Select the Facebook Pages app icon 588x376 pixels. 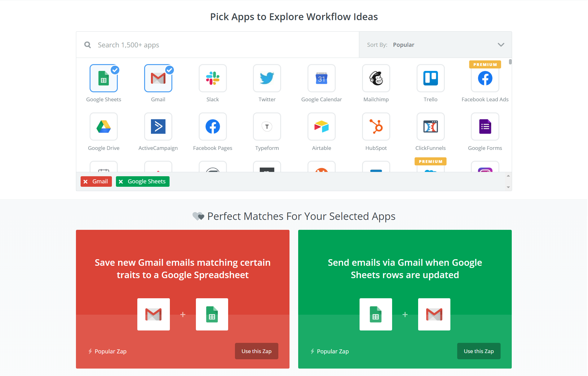pyautogui.click(x=213, y=126)
